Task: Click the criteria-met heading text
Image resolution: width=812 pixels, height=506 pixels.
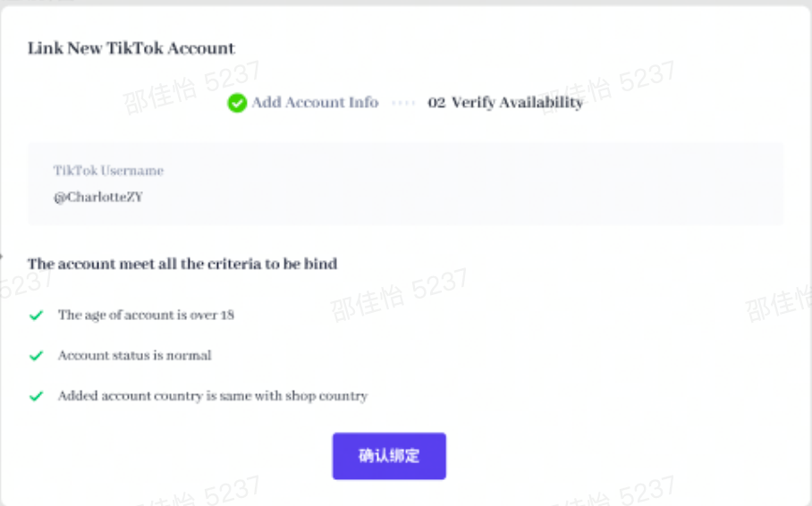Action: pyautogui.click(x=182, y=264)
